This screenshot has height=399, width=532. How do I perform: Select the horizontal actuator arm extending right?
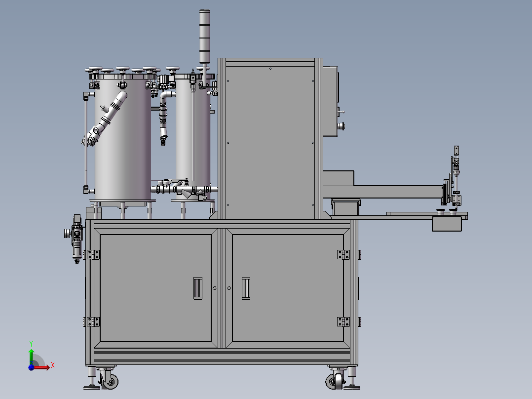390,192
